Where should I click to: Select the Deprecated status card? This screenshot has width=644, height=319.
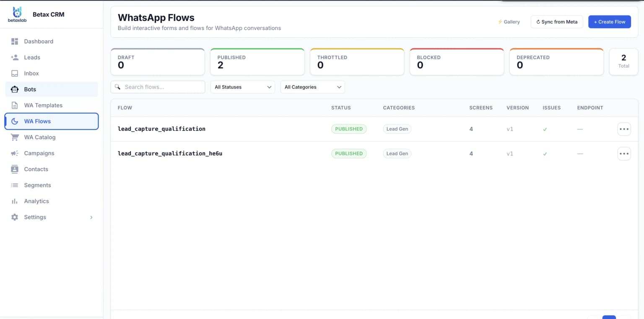pyautogui.click(x=556, y=62)
